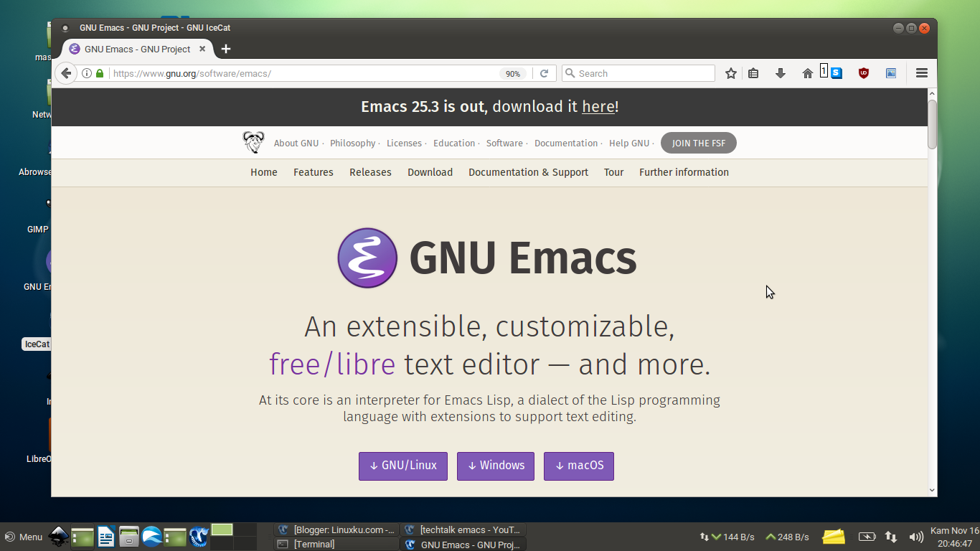The height and width of the screenshot is (551, 980).
Task: Follow the Software link
Action: [x=504, y=143]
